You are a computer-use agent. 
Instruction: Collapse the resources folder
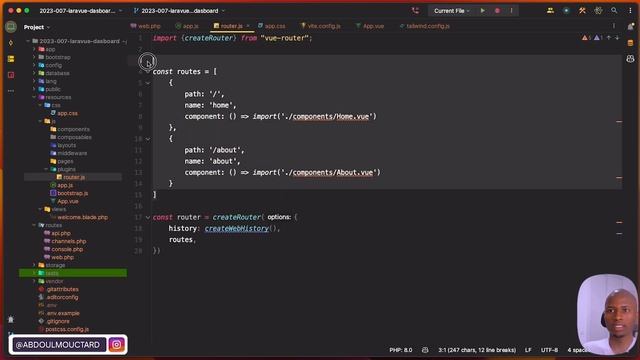(x=34, y=97)
